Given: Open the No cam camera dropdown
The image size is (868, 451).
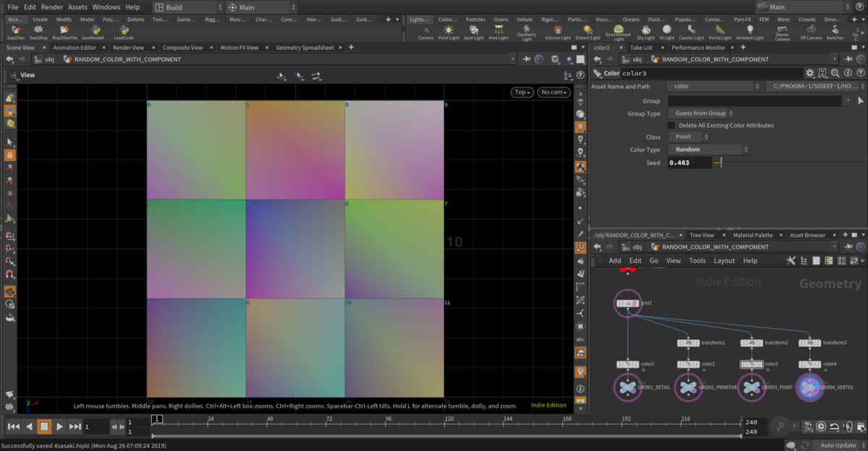Looking at the screenshot, I should [554, 92].
